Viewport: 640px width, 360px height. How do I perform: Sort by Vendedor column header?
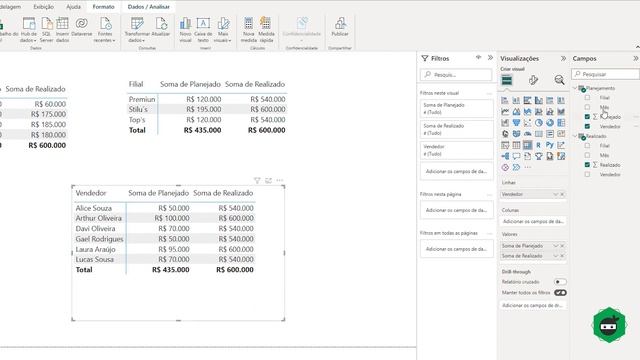pos(91,193)
